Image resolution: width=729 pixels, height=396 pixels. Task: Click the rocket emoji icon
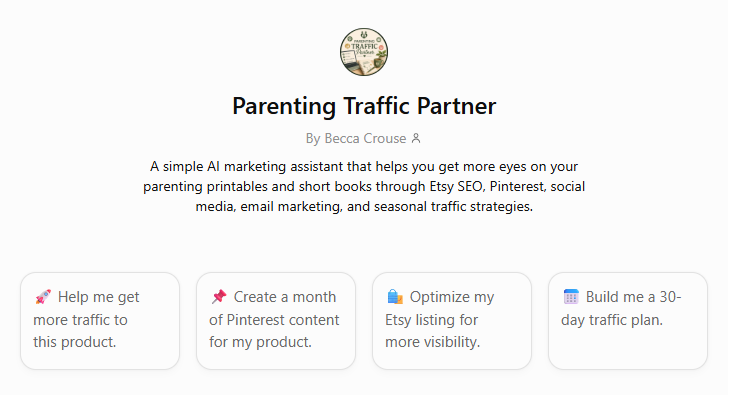point(43,297)
